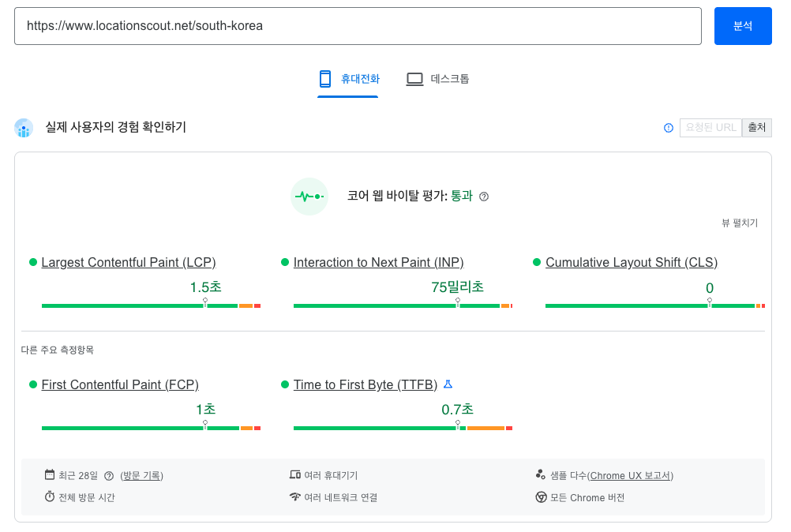Switch to the 데스크톱 desktop tab
The image size is (791, 532).
click(438, 79)
